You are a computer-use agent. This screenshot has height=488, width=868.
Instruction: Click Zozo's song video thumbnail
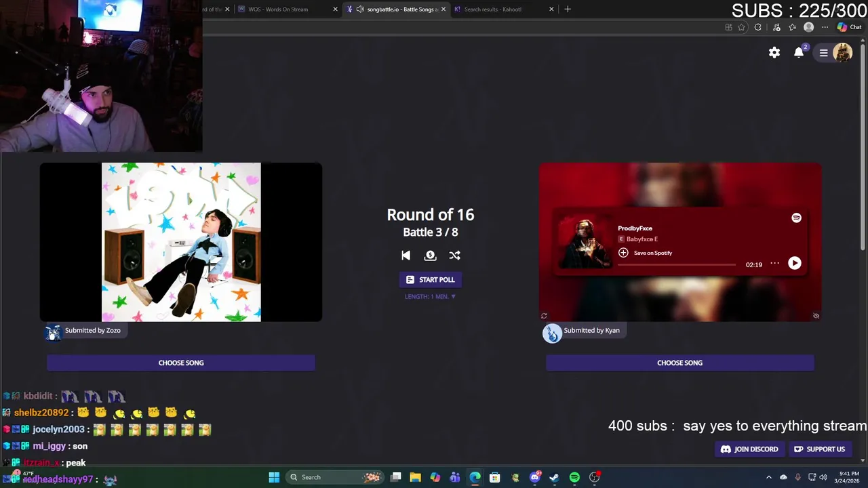(x=181, y=242)
